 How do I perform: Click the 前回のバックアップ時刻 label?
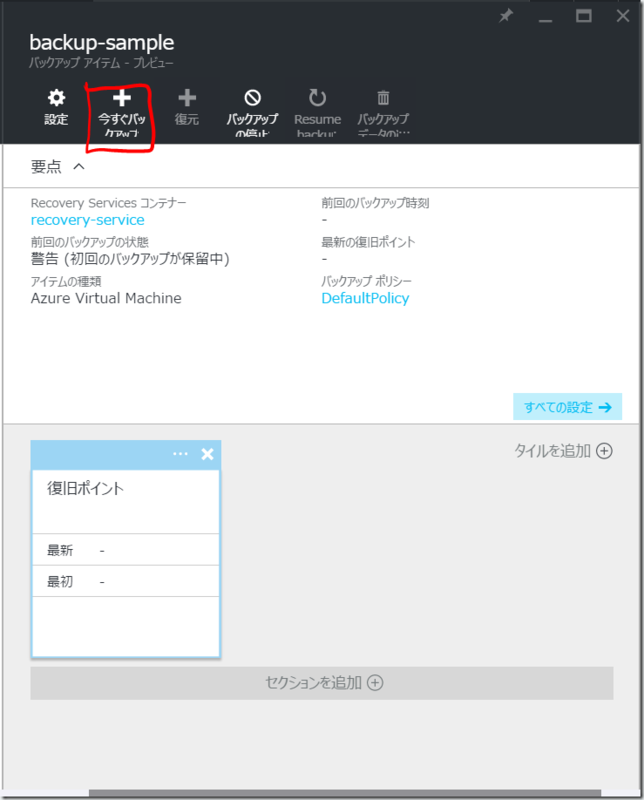pos(375,203)
